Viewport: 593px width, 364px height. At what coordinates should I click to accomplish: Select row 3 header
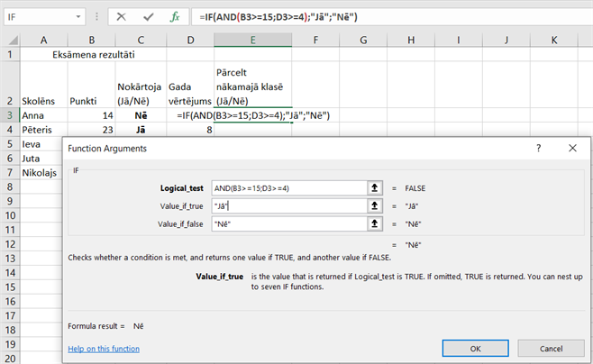[x=9, y=115]
